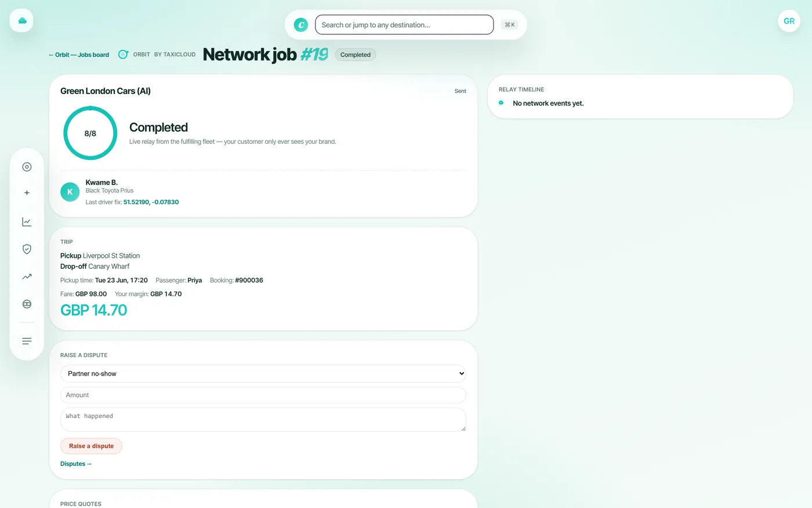
Task: Open the Disputes → link
Action: click(x=76, y=464)
